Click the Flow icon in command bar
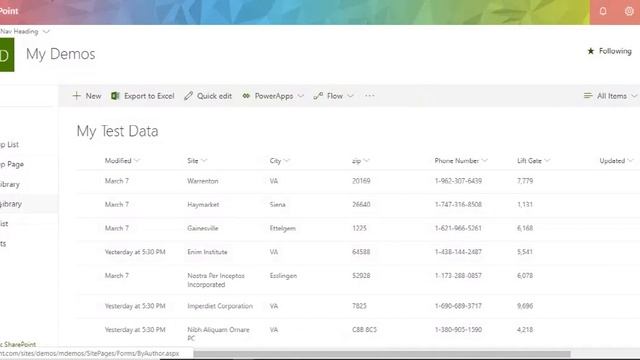This screenshot has width=640, height=360. coord(318,96)
